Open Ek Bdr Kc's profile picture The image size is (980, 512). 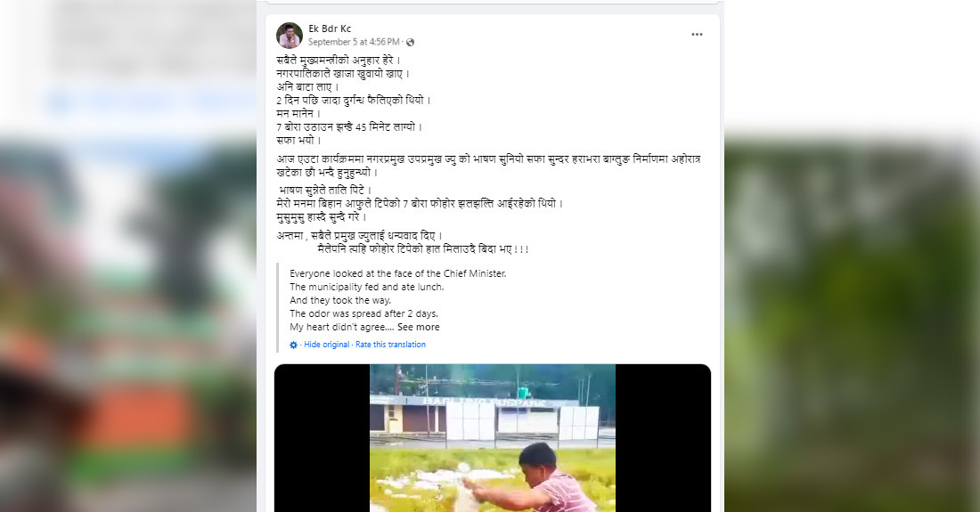click(290, 36)
